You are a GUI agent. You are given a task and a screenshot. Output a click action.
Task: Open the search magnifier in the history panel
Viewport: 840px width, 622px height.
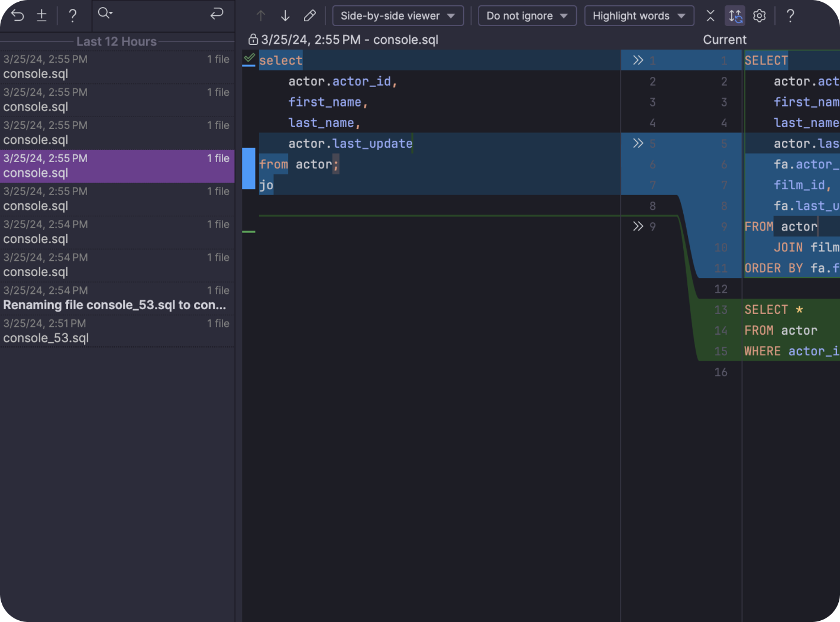tap(105, 14)
